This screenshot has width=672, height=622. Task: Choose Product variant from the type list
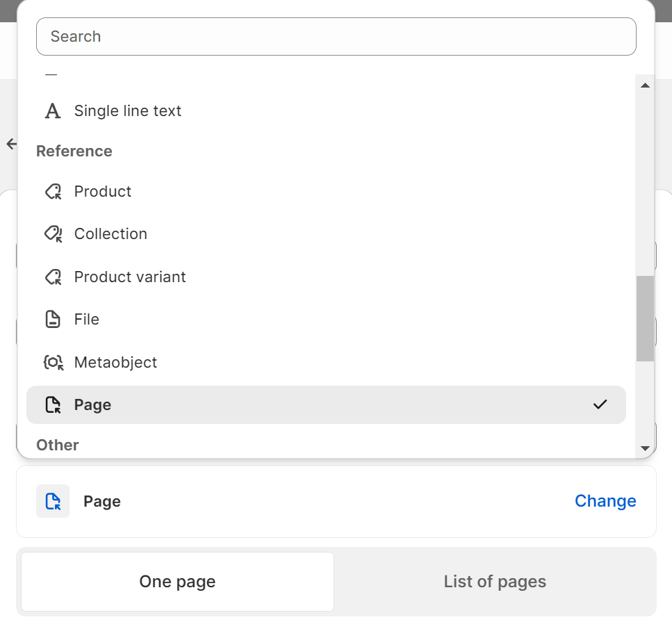click(130, 277)
